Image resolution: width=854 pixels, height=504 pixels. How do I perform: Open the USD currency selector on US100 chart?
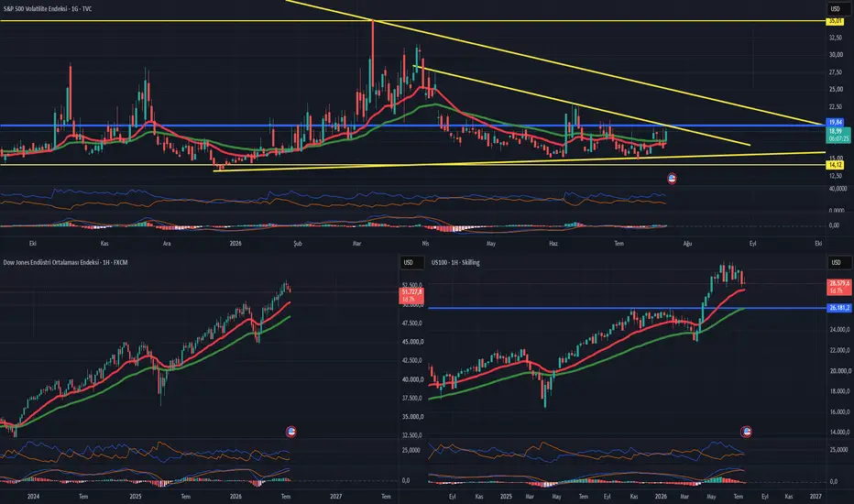836,263
